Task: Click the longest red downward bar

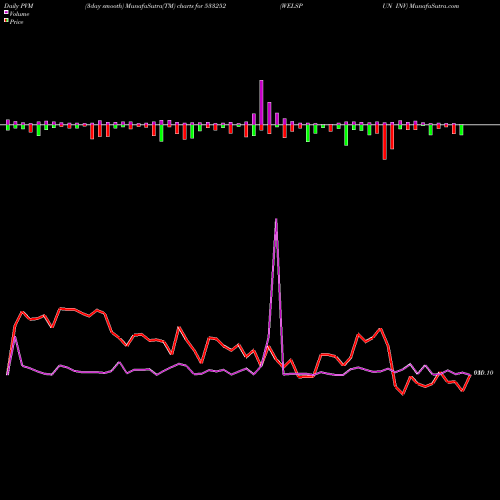Action: pyautogui.click(x=385, y=141)
